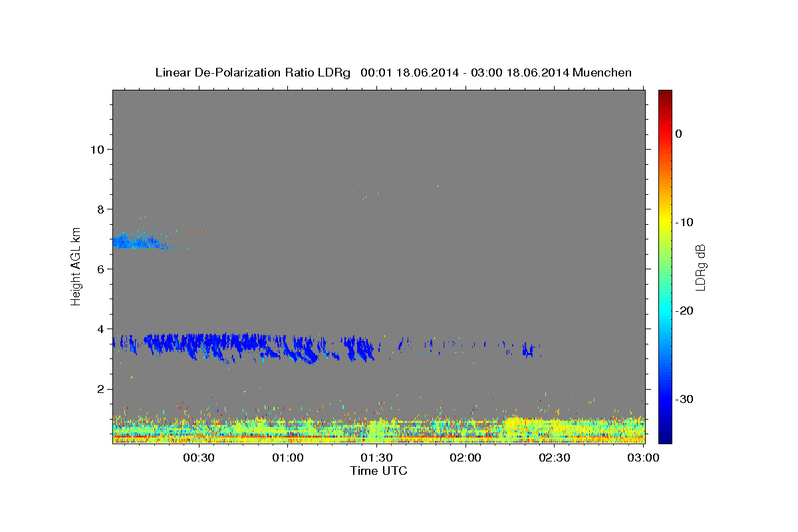Click the height tick label 6

point(101,269)
